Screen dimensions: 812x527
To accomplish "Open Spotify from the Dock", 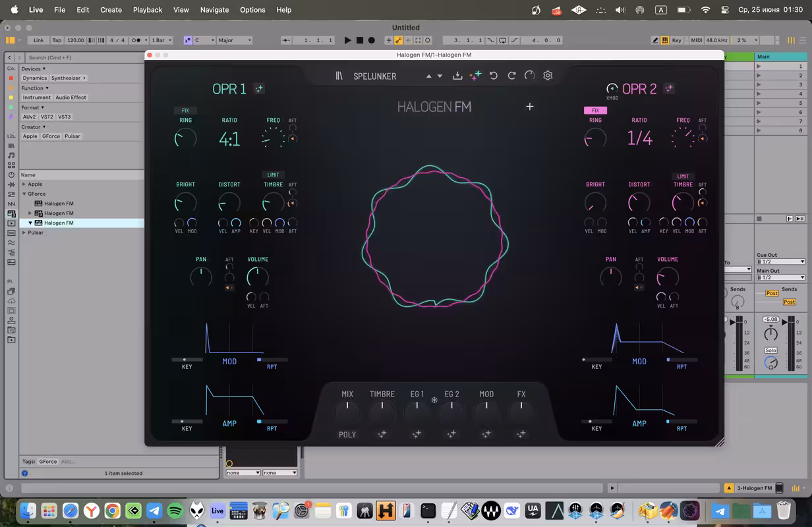I will [175, 511].
